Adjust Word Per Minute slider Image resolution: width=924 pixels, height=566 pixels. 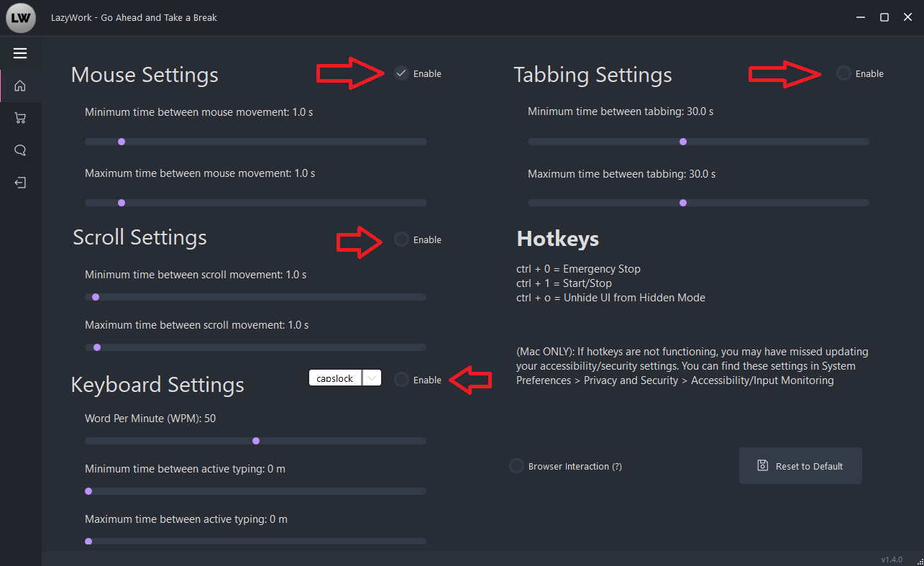256,441
